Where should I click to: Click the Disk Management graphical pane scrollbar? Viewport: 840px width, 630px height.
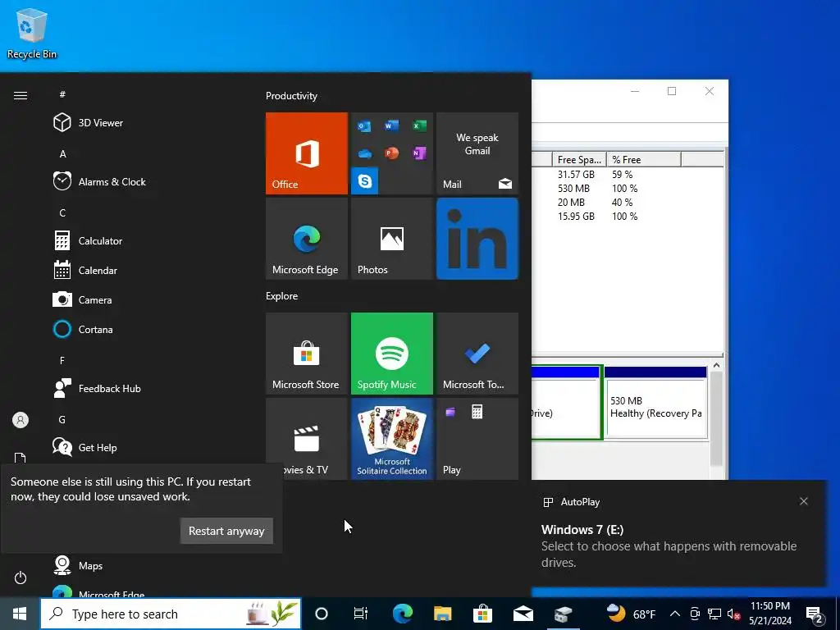tap(716, 418)
